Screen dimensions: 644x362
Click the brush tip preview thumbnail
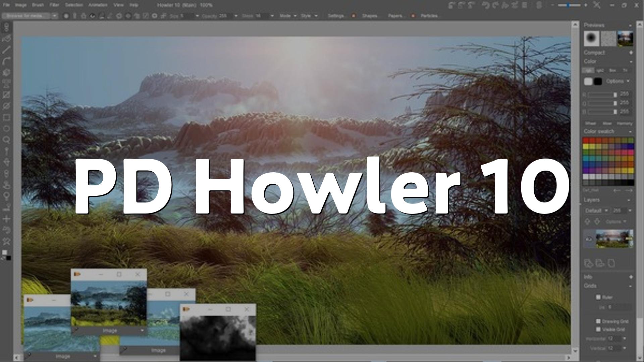(x=592, y=39)
